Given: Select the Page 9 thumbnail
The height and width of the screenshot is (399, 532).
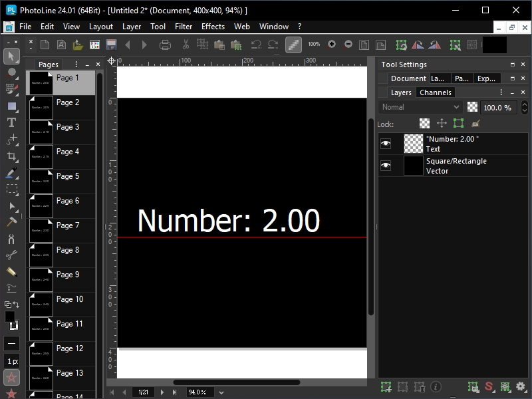Looking at the screenshot, I should 41,280.
